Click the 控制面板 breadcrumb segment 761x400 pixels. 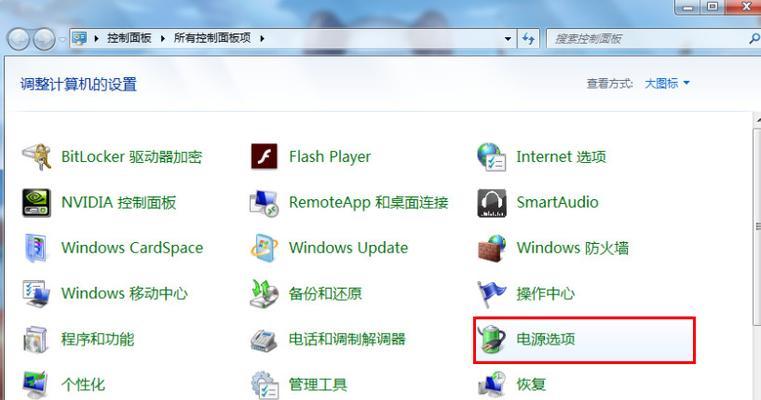(x=129, y=38)
